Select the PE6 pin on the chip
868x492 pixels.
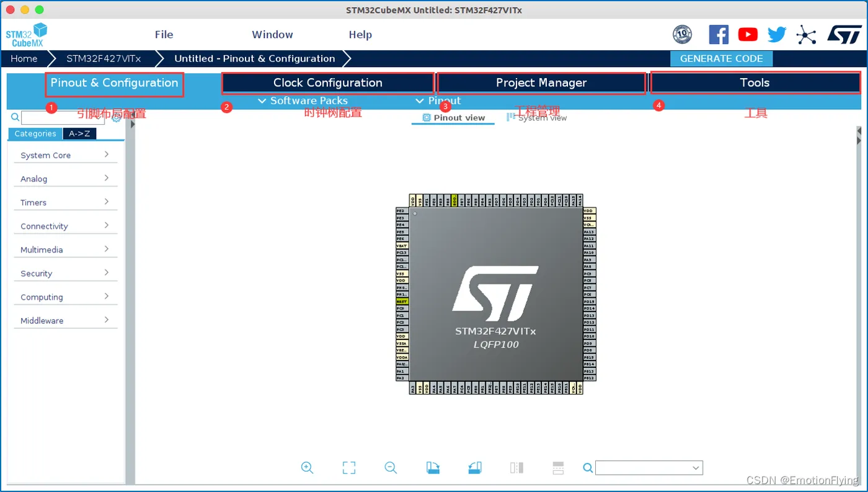pos(402,239)
